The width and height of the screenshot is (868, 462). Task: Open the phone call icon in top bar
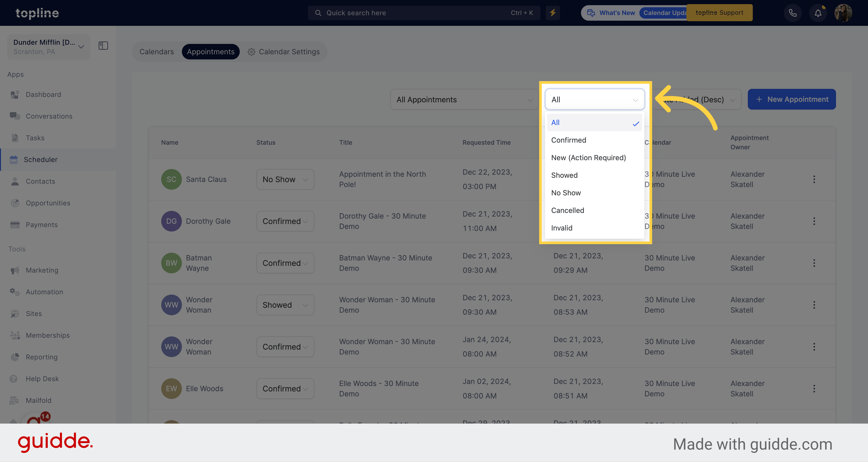pos(792,13)
